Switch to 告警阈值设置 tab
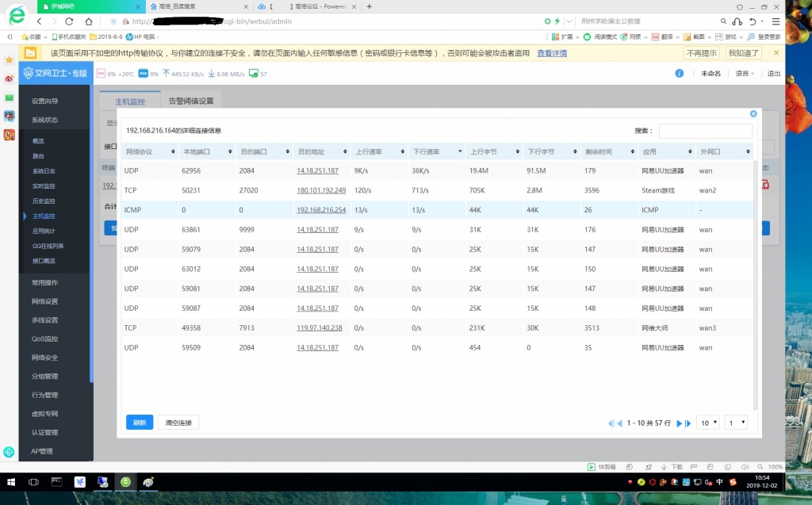Image resolution: width=812 pixels, height=505 pixels. point(191,101)
